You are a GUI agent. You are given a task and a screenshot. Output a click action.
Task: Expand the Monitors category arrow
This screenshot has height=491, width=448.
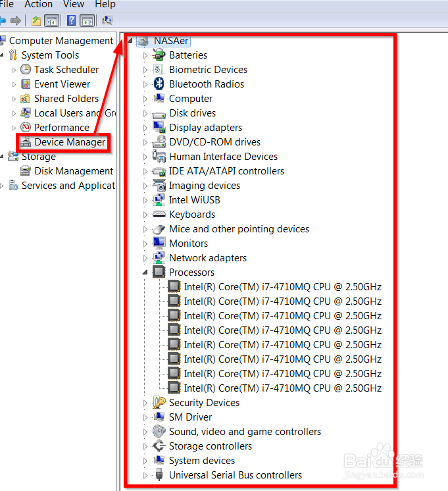145,244
